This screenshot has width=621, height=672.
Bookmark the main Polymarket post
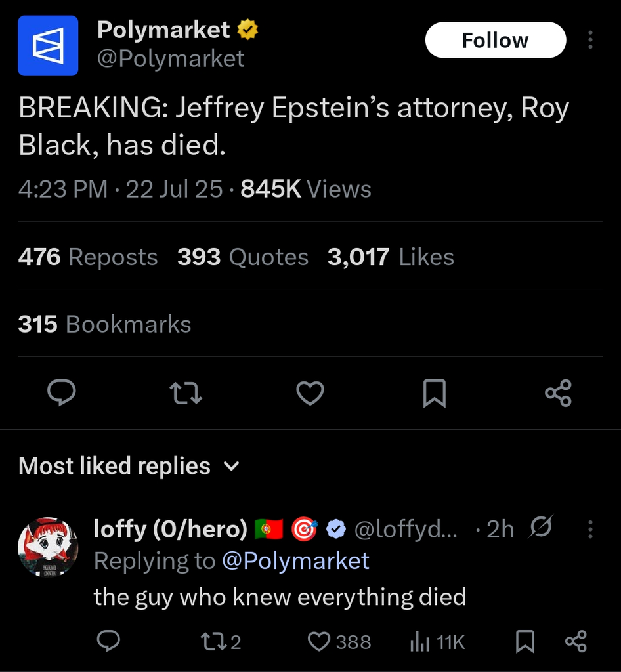[434, 393]
